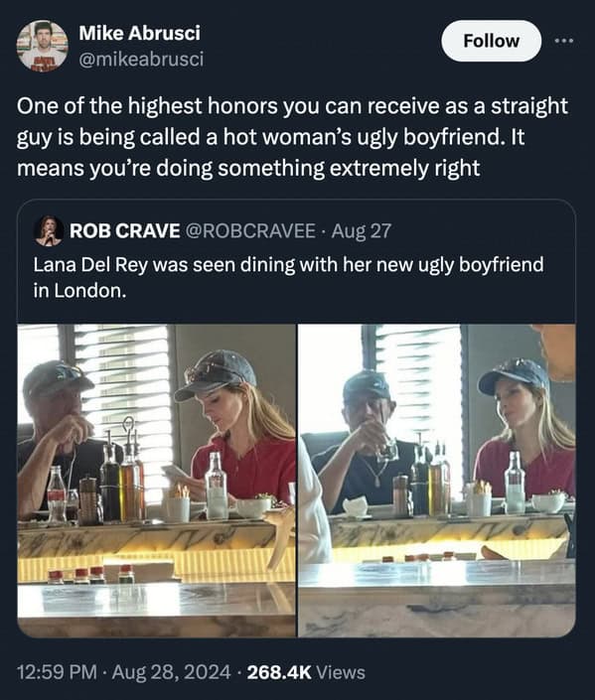Click the 12:59 PM timestamp
Image resolution: width=595 pixels, height=700 pixels.
[57, 672]
